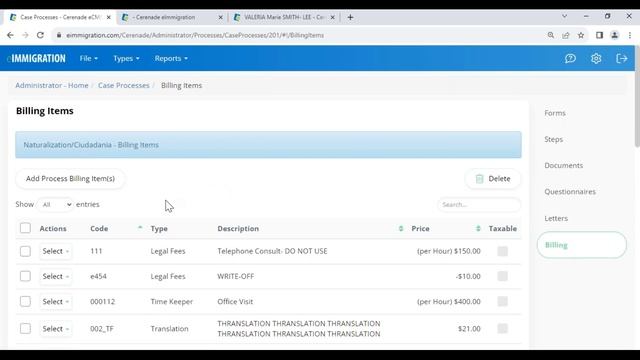Screen dimensions: 640x360
Task: Bookmark this page with star icon
Action: [x=581, y=35]
